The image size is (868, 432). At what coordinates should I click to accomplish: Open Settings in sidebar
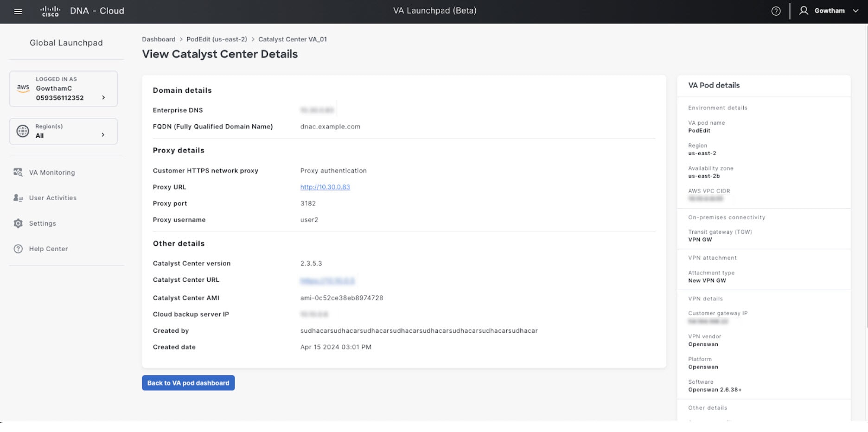tap(43, 223)
